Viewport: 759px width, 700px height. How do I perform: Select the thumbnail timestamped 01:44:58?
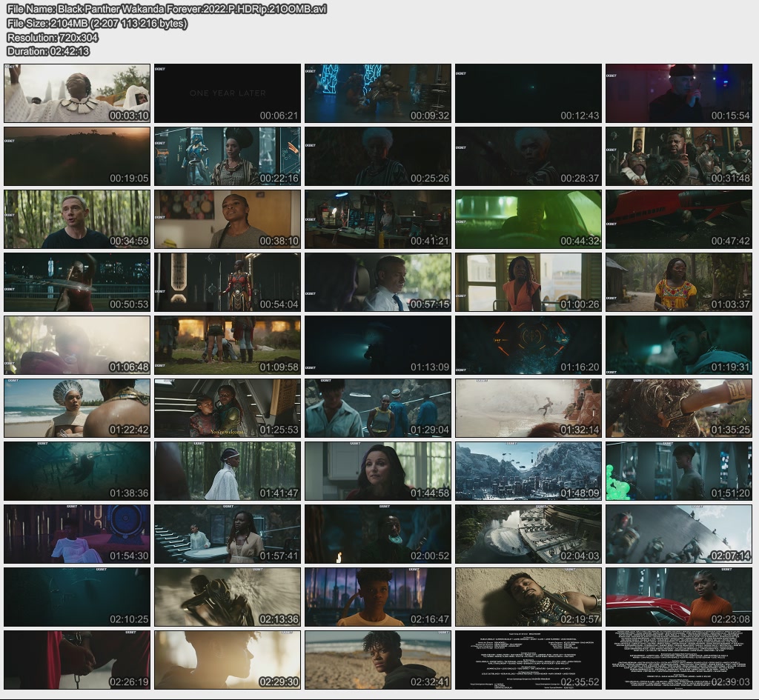point(377,471)
